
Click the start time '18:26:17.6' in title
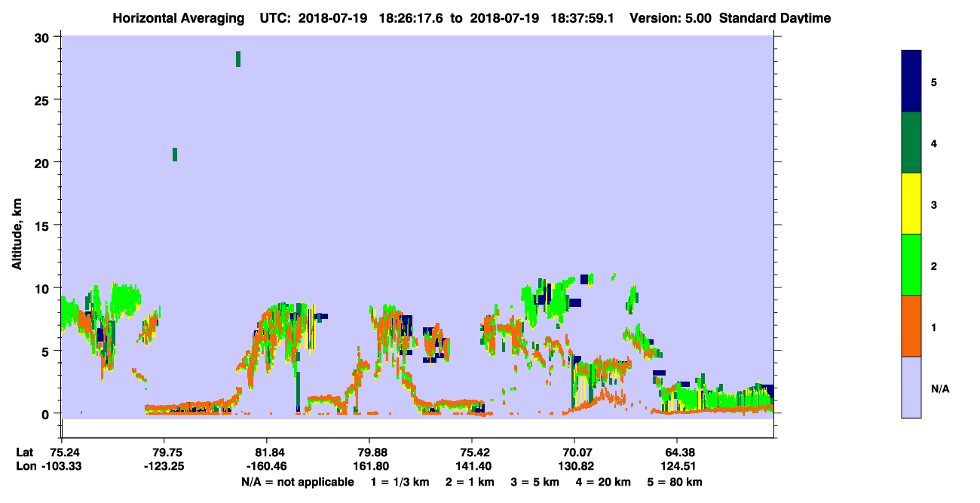410,18
